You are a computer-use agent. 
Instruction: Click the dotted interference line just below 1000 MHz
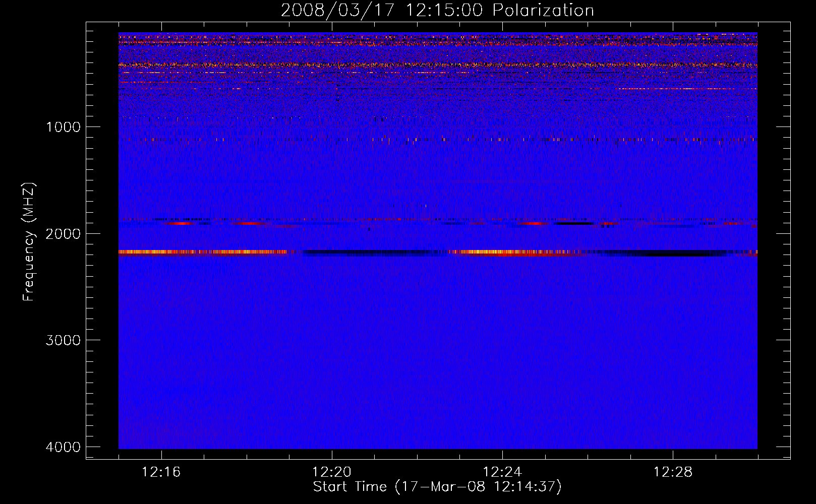pos(437,139)
